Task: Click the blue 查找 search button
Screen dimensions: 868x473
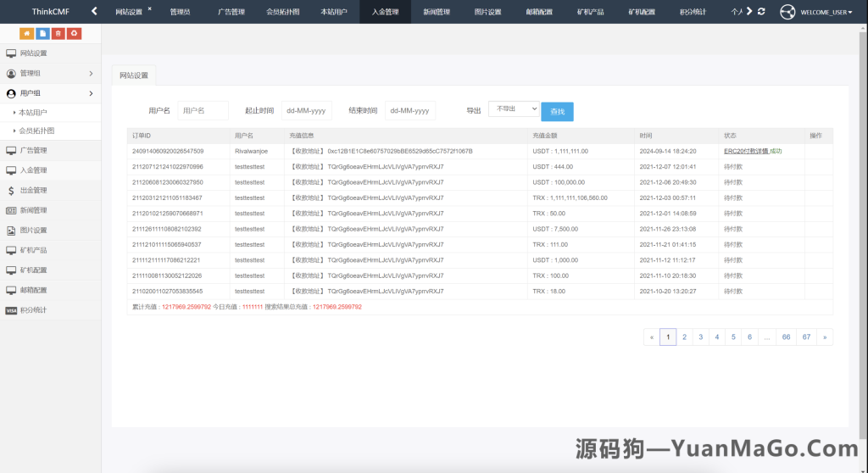Action: click(x=557, y=111)
